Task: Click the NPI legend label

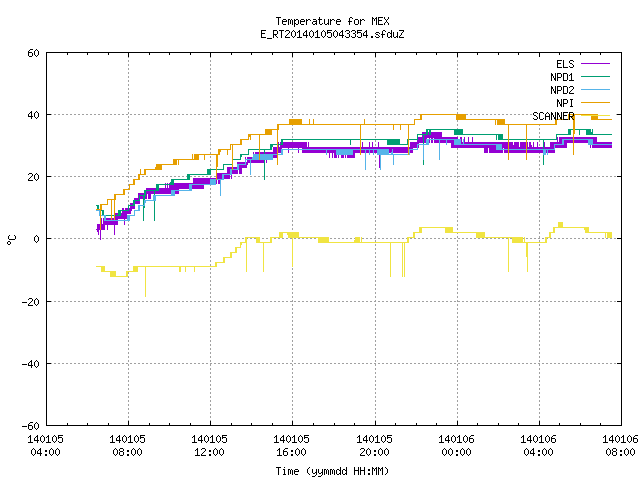Action: [565, 103]
